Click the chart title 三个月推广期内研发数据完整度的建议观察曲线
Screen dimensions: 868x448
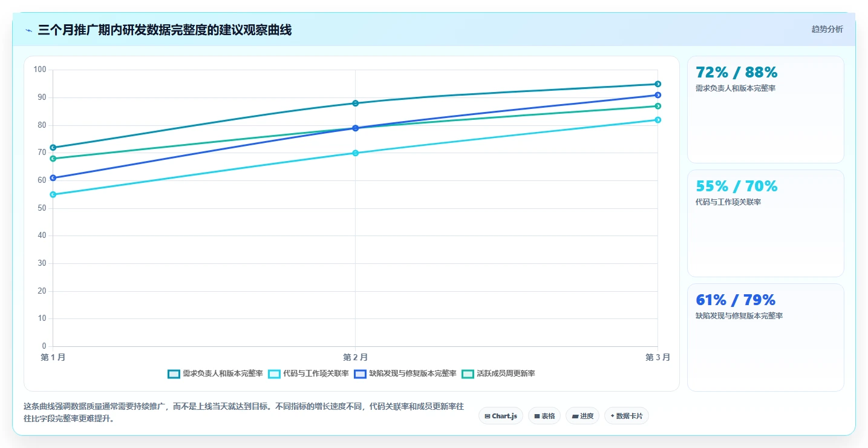[165, 30]
